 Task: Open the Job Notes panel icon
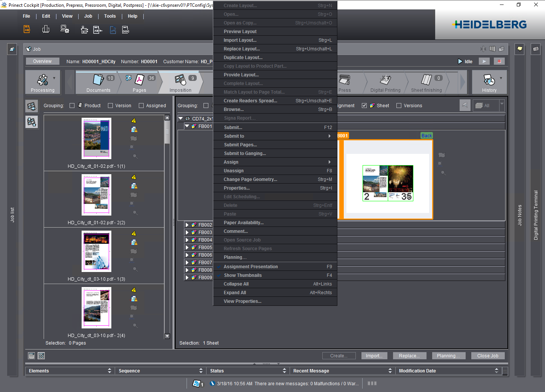pos(519,49)
